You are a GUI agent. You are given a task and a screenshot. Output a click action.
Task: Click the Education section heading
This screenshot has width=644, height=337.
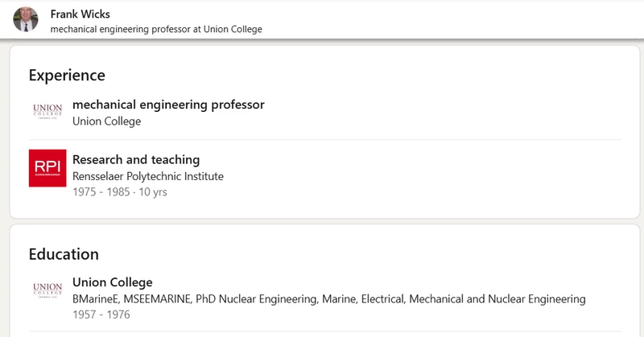coord(64,254)
